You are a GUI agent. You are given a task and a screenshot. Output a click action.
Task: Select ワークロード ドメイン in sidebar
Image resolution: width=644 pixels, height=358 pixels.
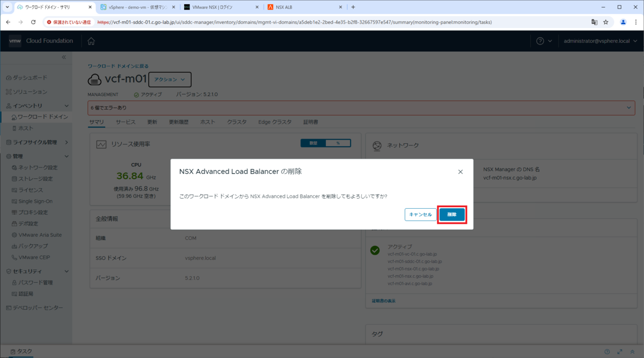point(40,116)
